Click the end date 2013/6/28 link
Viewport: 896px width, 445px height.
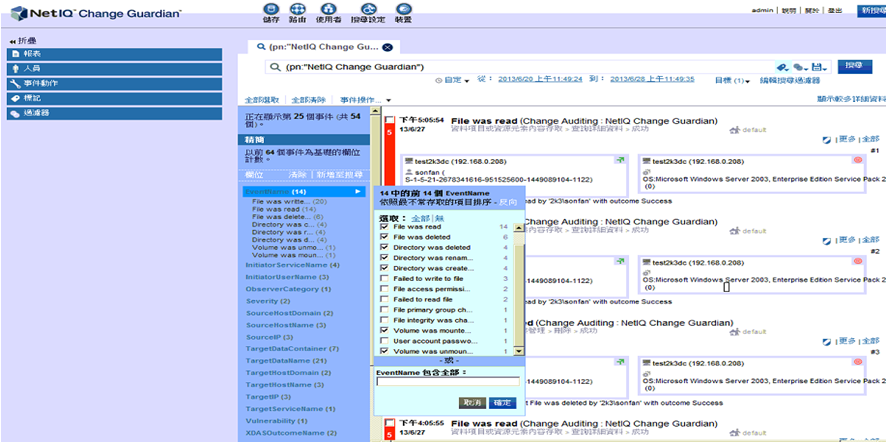(x=653, y=79)
